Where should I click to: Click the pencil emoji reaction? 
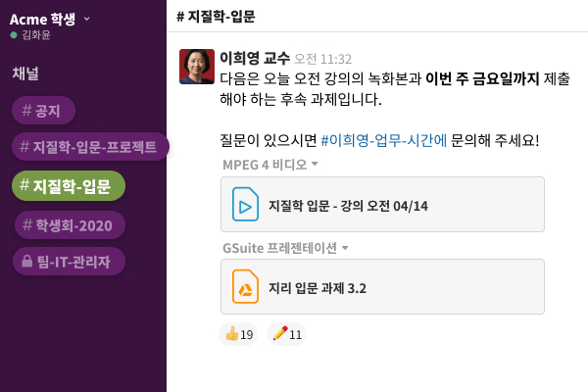pyautogui.click(x=287, y=334)
